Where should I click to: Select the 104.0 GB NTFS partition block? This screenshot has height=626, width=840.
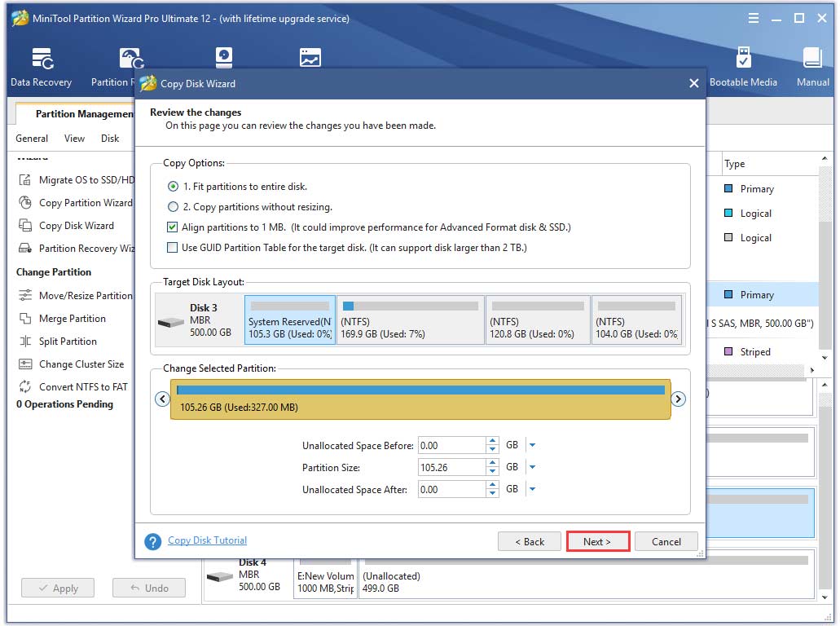pyautogui.click(x=637, y=320)
